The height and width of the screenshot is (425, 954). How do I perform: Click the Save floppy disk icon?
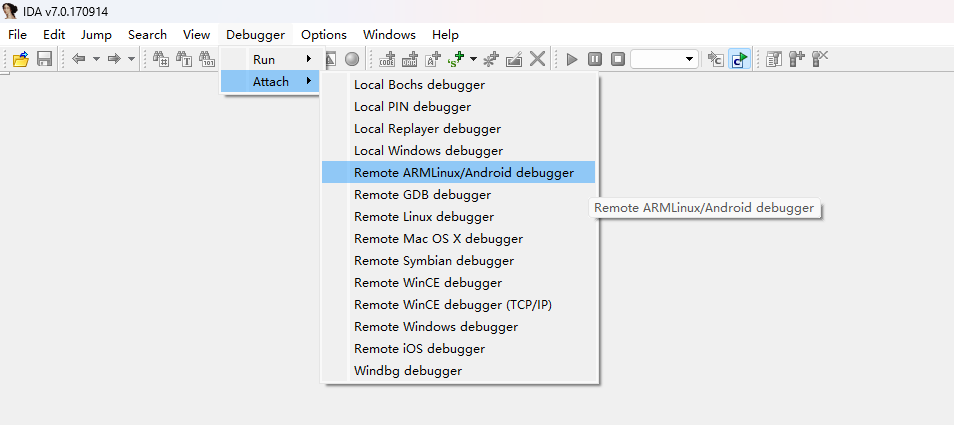pyautogui.click(x=44, y=59)
